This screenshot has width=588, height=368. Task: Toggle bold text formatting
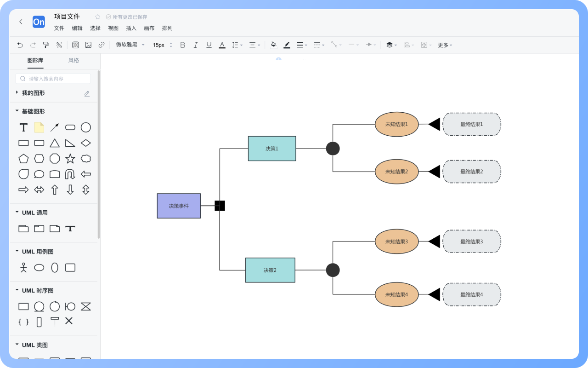pyautogui.click(x=182, y=45)
